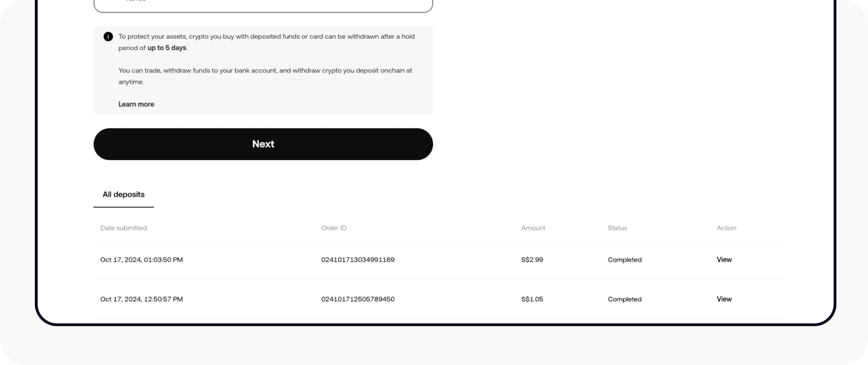Click the Action column header

726,228
